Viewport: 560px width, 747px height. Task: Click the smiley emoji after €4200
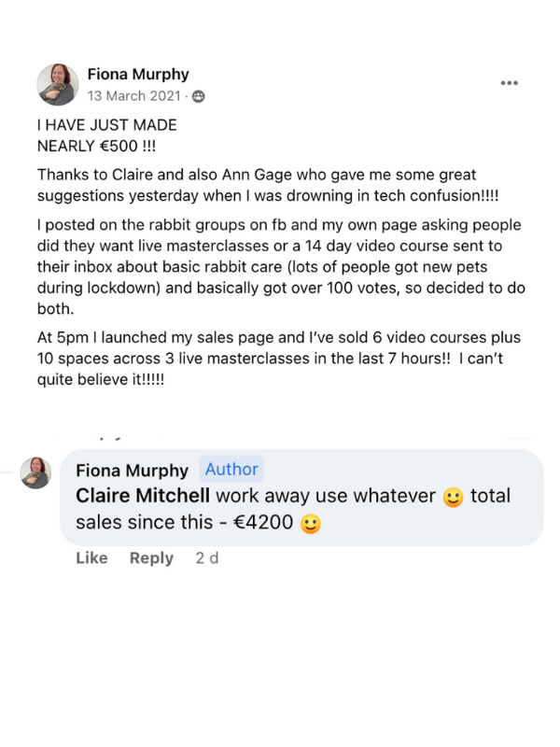311,524
